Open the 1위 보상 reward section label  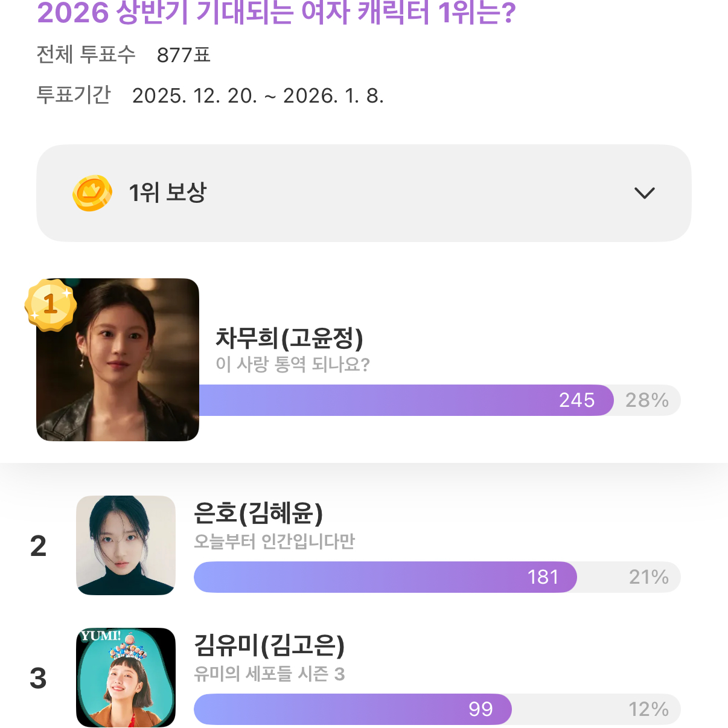click(168, 193)
